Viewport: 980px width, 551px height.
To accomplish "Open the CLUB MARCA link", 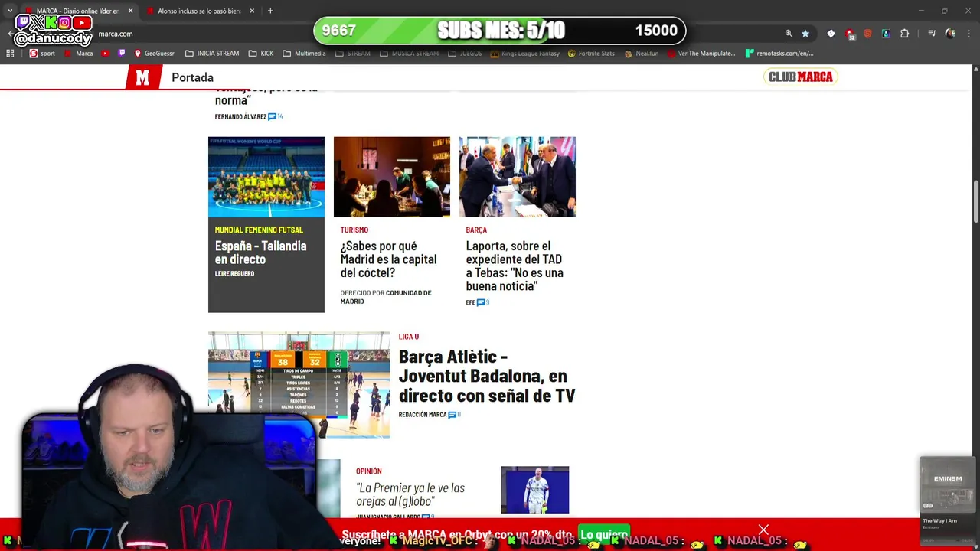I will click(800, 77).
